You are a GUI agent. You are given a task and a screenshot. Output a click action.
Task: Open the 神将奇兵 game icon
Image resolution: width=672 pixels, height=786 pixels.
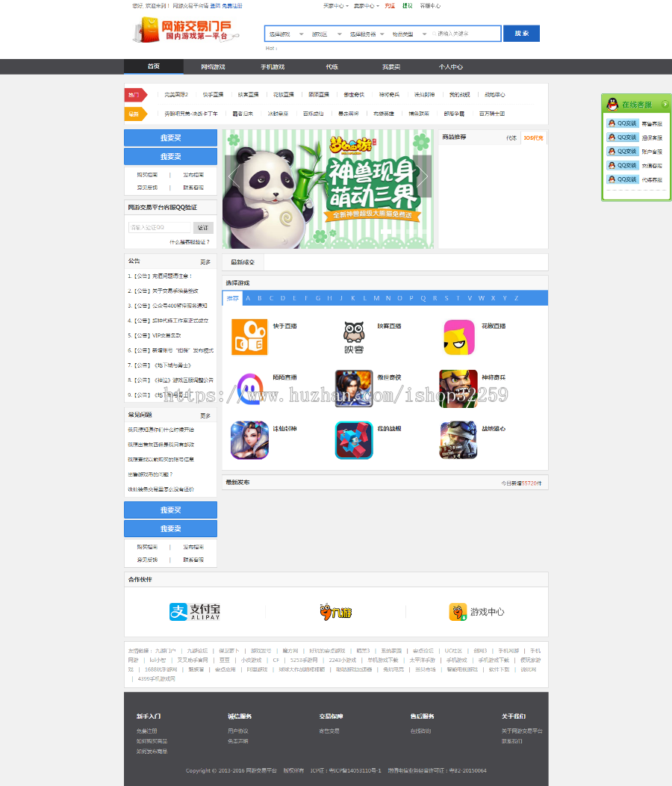pos(458,389)
